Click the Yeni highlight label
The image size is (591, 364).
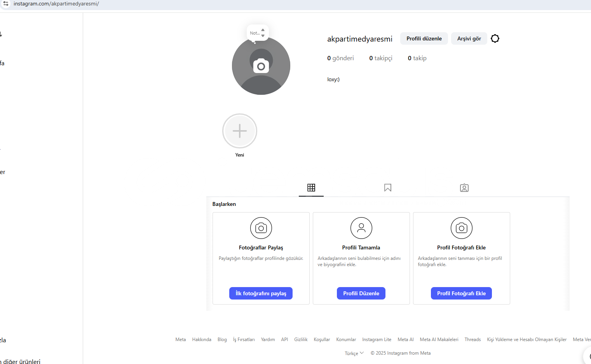240,155
